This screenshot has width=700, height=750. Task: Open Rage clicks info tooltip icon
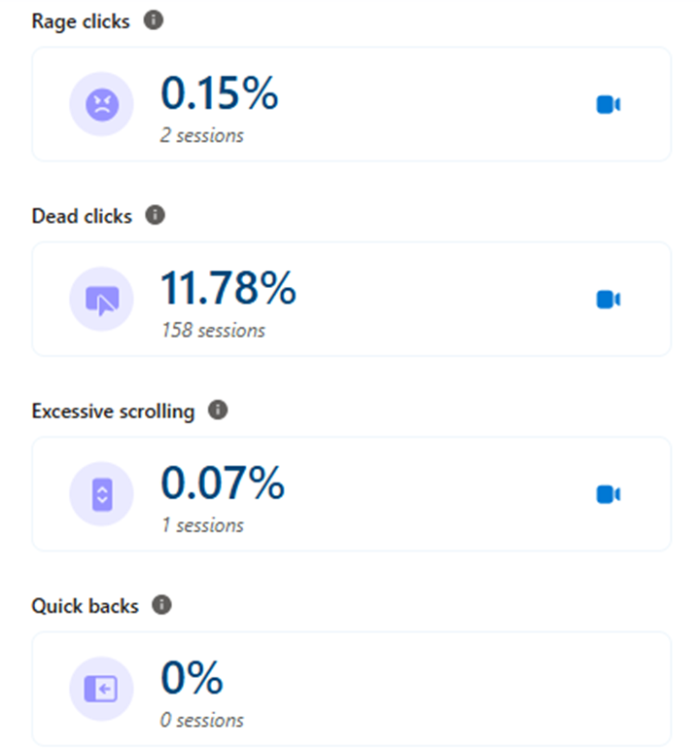pyautogui.click(x=154, y=20)
